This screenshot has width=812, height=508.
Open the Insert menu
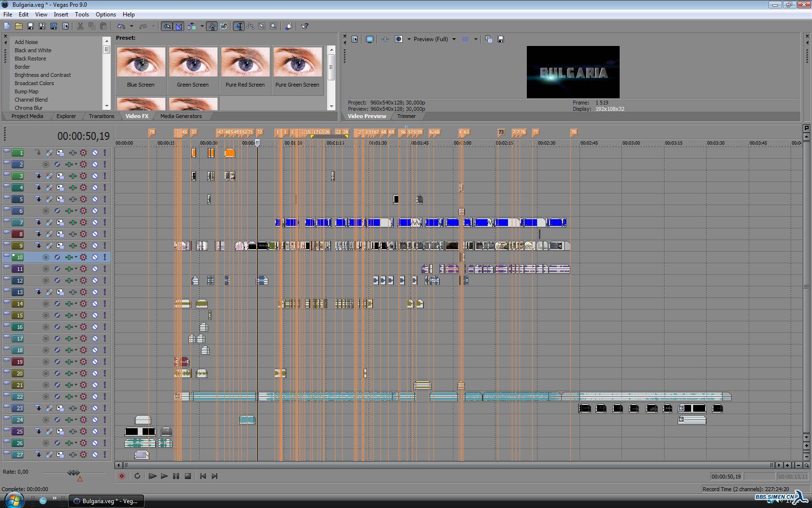pyautogui.click(x=61, y=15)
